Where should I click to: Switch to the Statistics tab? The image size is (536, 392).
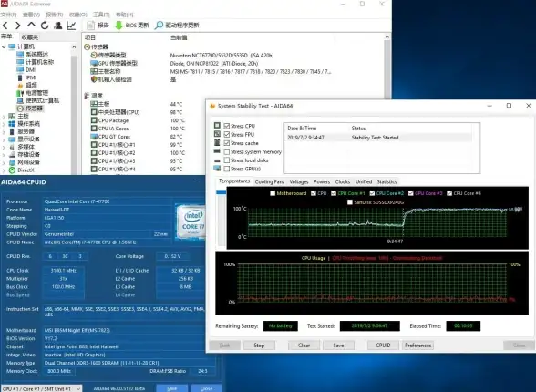point(387,181)
